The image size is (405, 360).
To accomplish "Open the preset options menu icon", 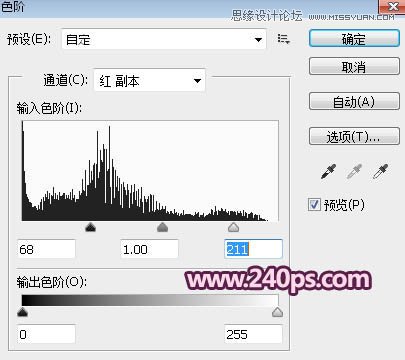I will (x=284, y=39).
